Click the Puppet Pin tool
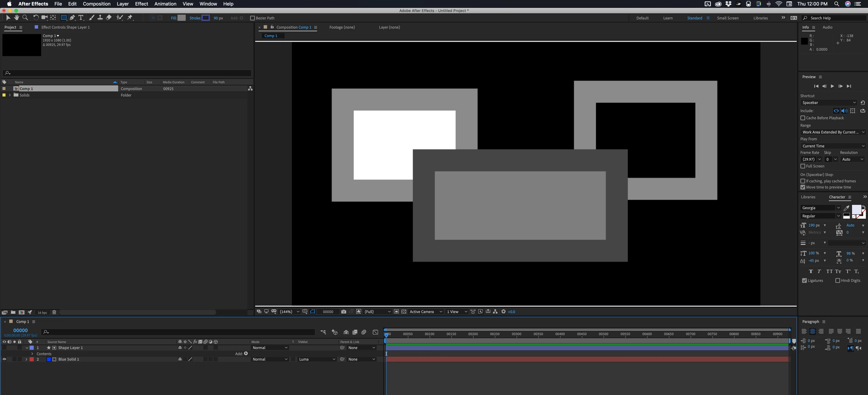Screen dimensions: 868x395 130,18
